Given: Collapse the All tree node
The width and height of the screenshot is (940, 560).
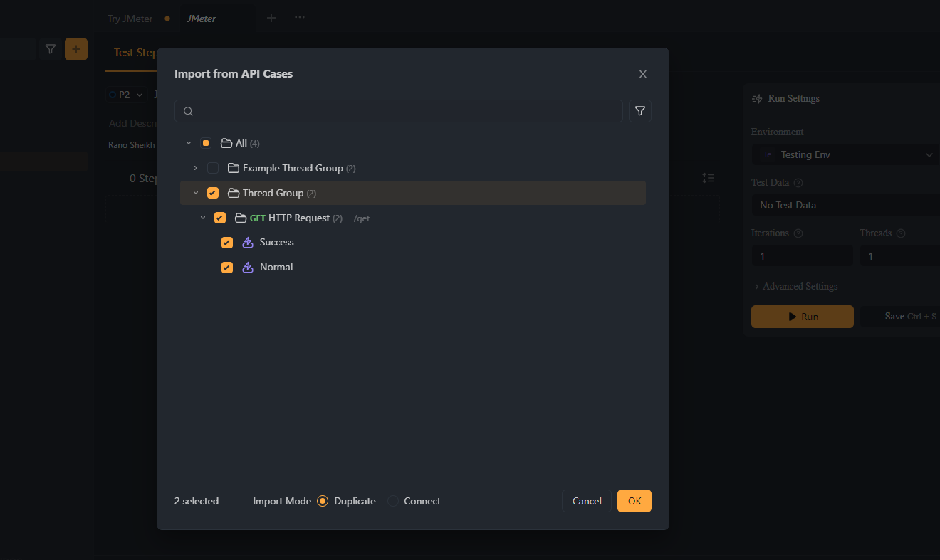Looking at the screenshot, I should (x=189, y=143).
